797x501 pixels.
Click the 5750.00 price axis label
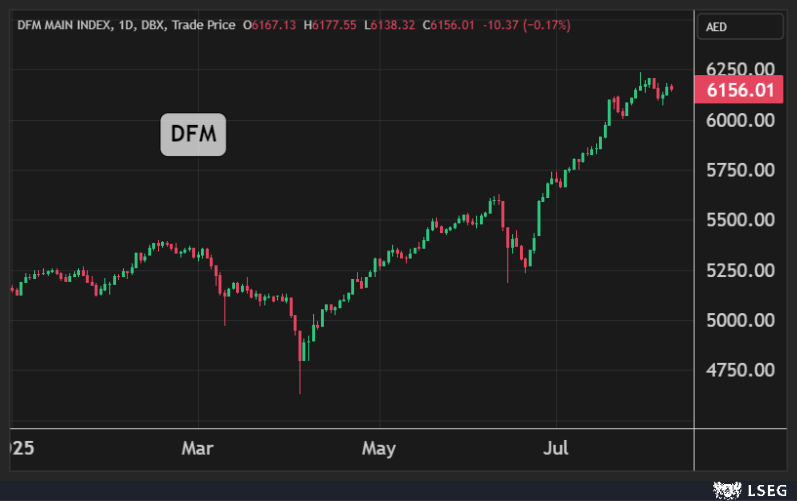click(x=740, y=170)
